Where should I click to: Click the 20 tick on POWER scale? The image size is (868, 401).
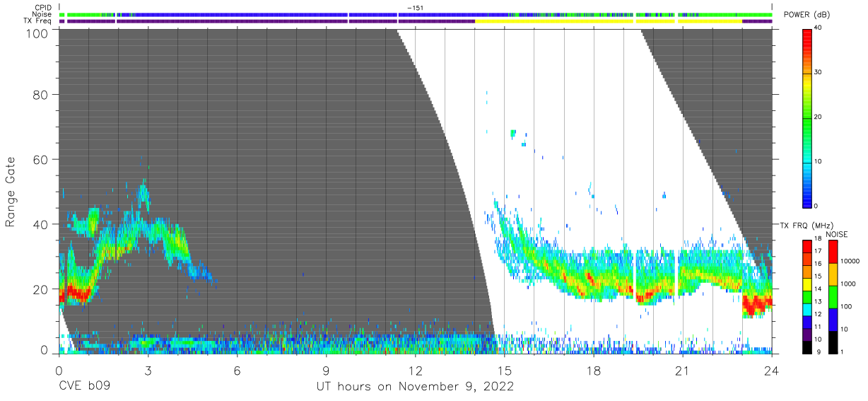(x=819, y=117)
